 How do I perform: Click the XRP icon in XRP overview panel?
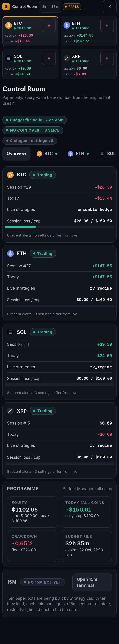10,411
